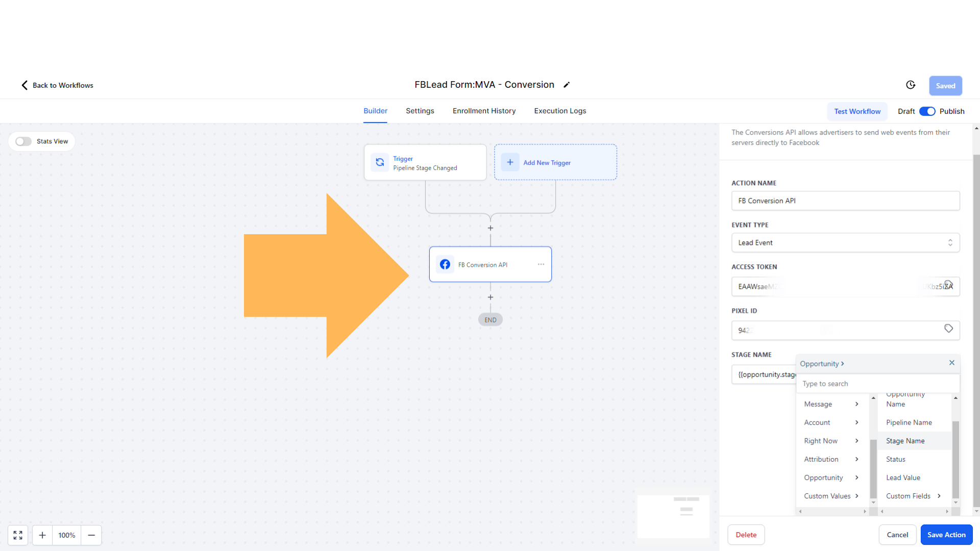Expand the Opportunity submenu in dropdown
This screenshot has width=980, height=551.
tap(830, 478)
